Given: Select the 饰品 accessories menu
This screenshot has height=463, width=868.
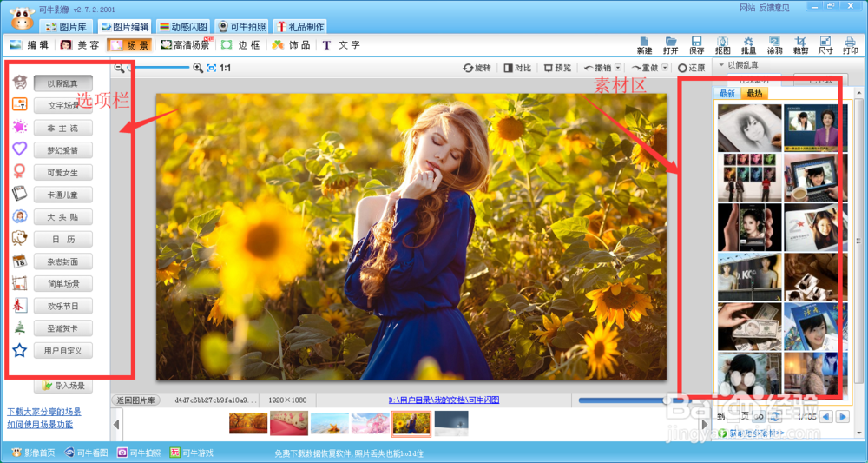Looking at the screenshot, I should 291,45.
